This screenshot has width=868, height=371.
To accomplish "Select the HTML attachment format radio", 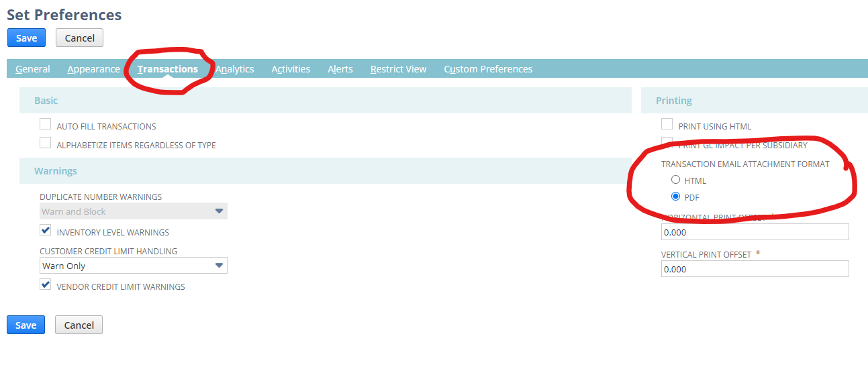I will click(676, 180).
